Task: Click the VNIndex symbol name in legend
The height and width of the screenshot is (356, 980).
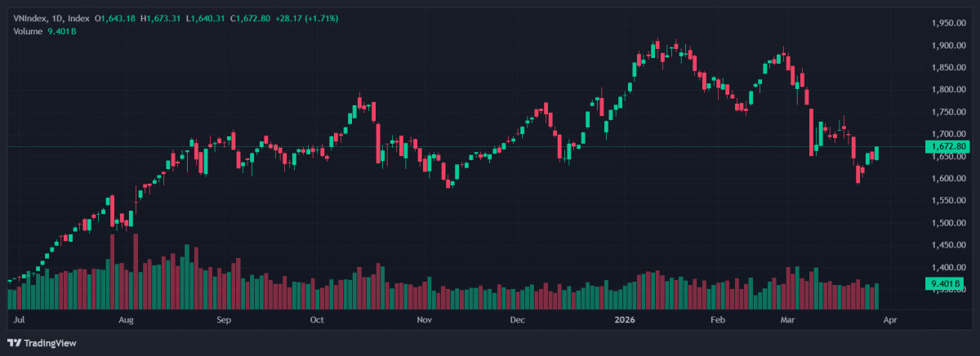Action: click(x=31, y=18)
